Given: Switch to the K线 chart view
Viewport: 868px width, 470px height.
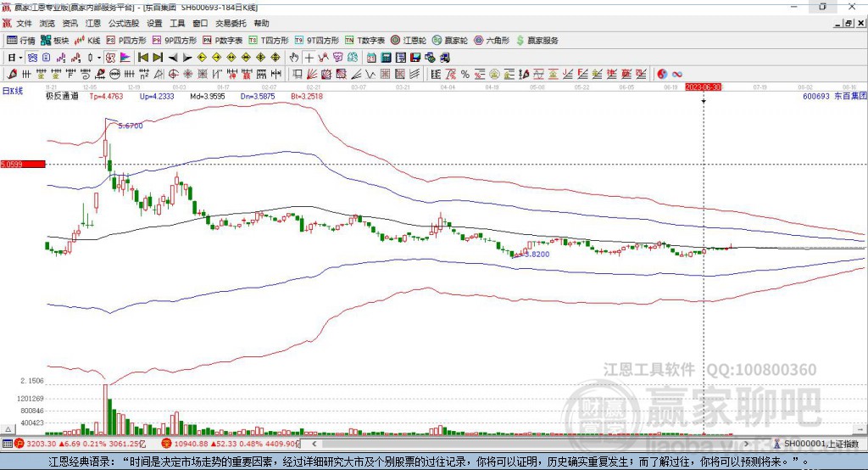Looking at the screenshot, I should (x=87, y=41).
